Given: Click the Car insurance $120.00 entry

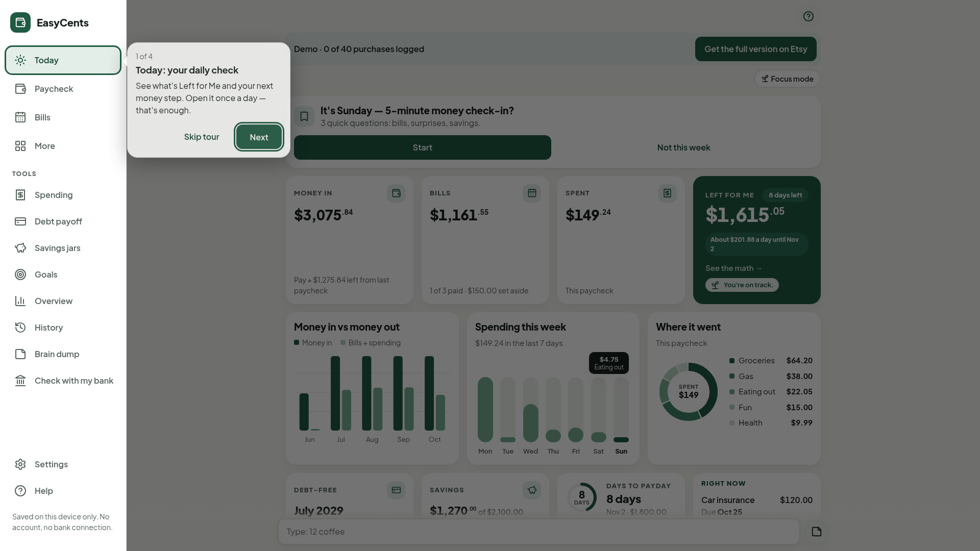Looking at the screenshot, I should pyautogui.click(x=757, y=506).
